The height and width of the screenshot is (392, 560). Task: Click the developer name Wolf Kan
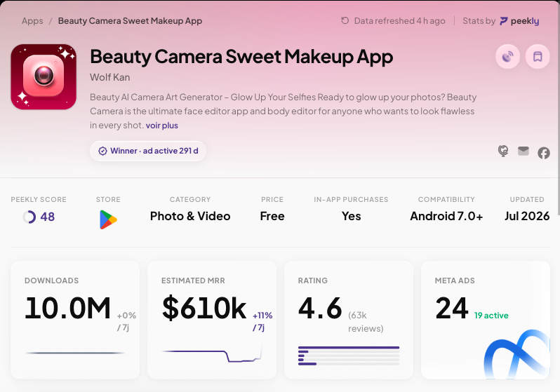tap(109, 77)
